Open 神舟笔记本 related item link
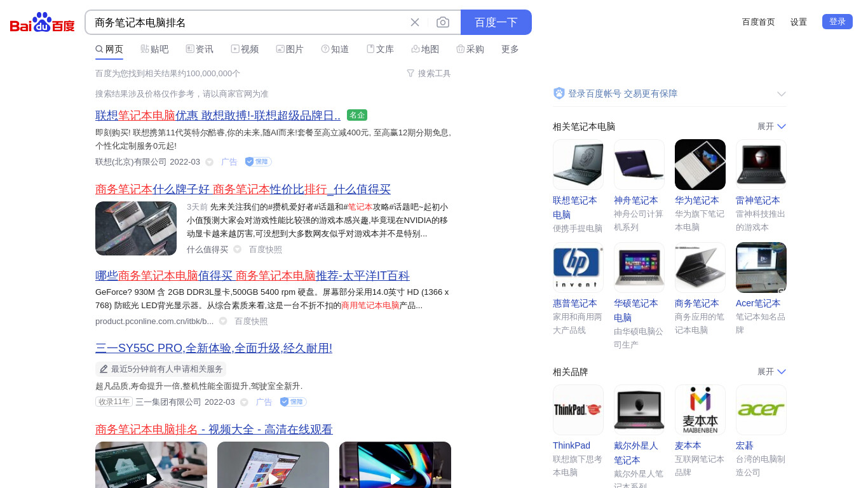Screen dimensions: 868x488 636,200
